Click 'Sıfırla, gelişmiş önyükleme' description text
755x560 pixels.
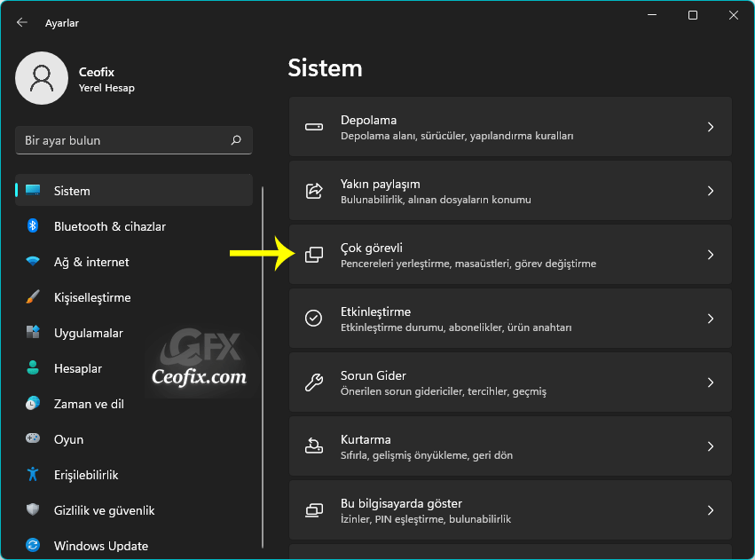pos(426,455)
